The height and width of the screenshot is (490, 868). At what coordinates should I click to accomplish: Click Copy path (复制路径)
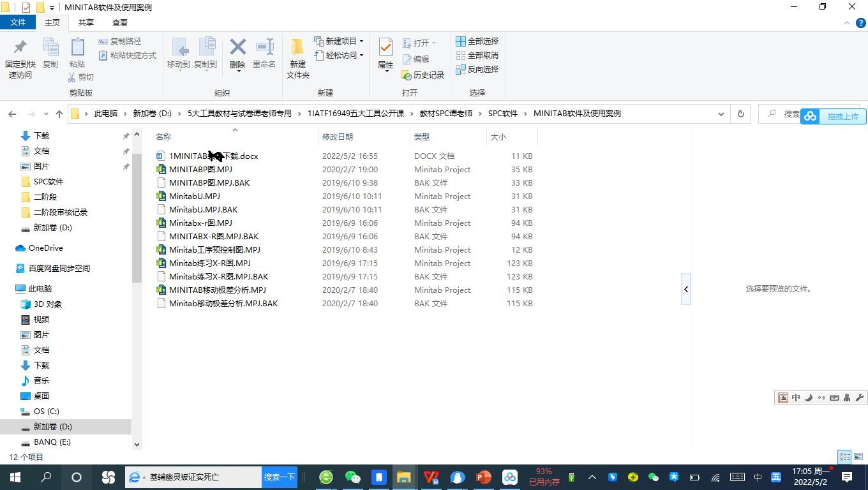(120, 41)
